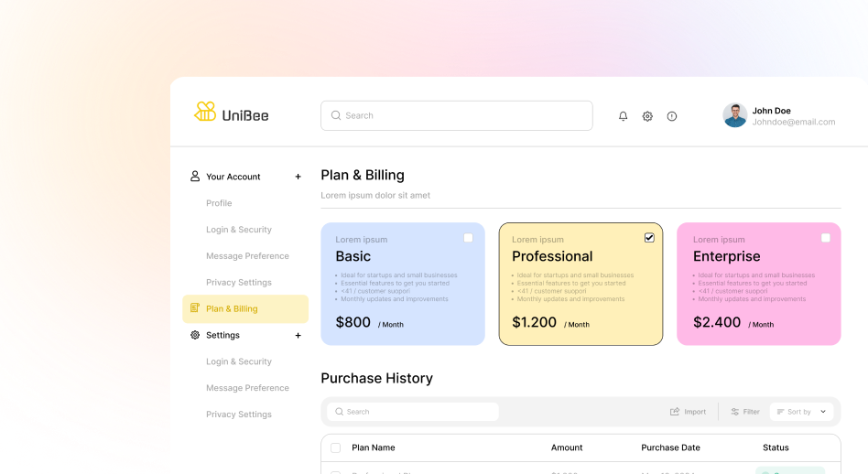Image resolution: width=868 pixels, height=474 pixels.
Task: Click the $2.400 price text
Action: pyautogui.click(x=717, y=322)
